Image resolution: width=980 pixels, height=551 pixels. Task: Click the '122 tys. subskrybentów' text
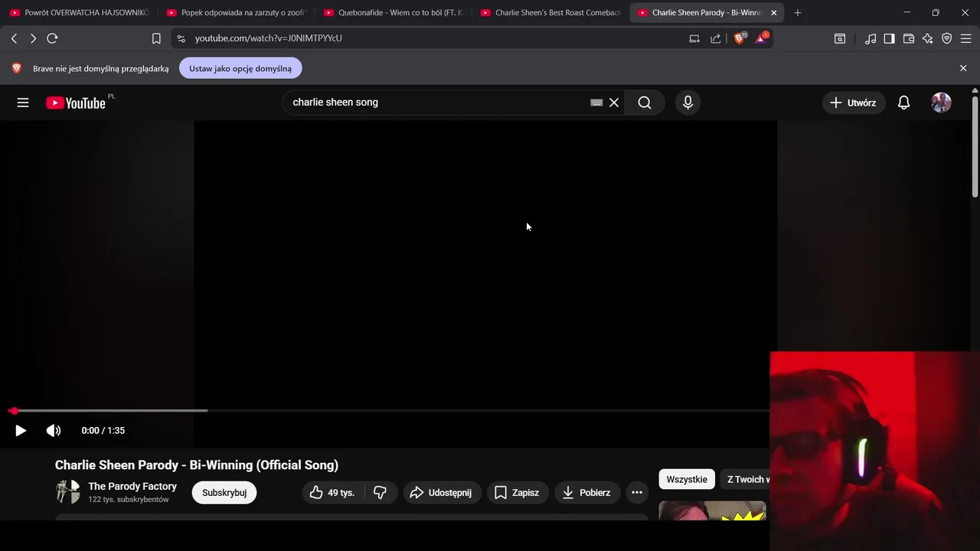pos(129,500)
